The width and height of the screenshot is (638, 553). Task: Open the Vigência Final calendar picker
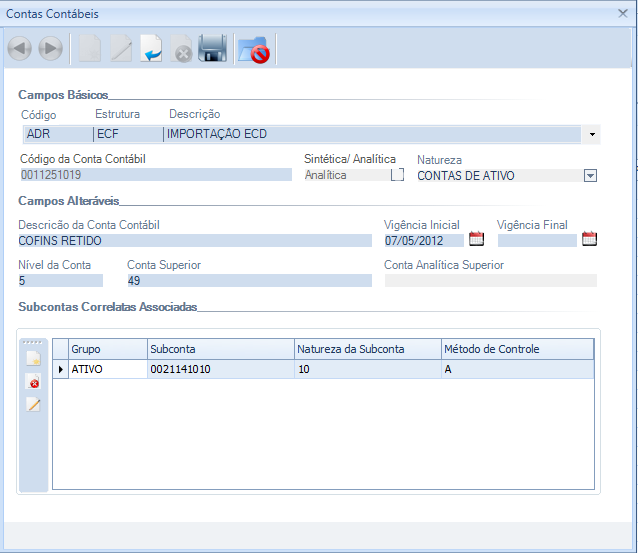(x=589, y=239)
